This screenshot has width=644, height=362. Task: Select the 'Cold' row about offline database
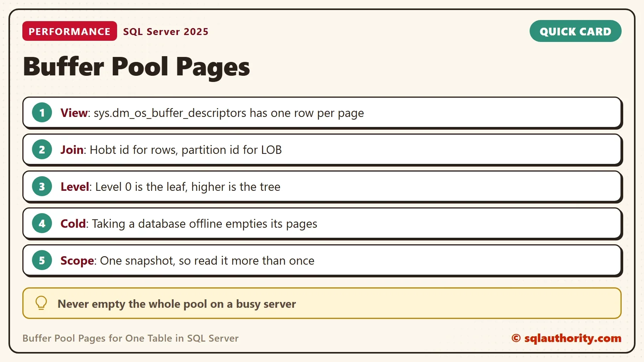click(322, 224)
